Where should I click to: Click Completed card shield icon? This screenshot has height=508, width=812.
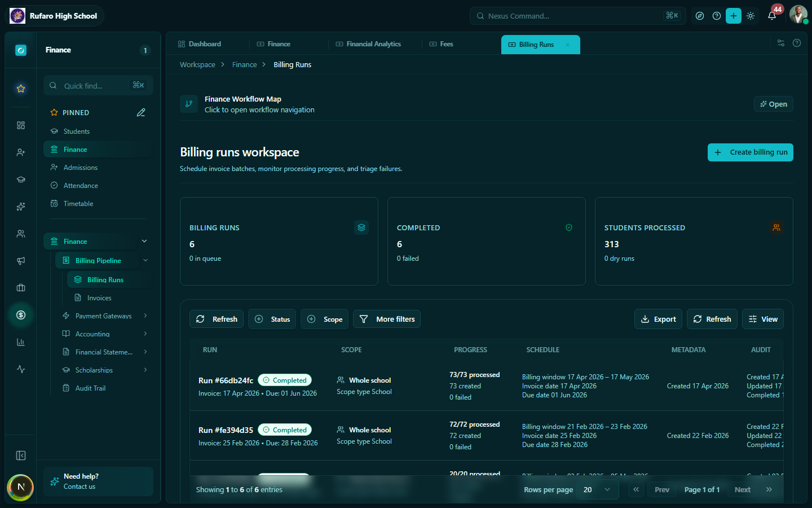click(569, 227)
